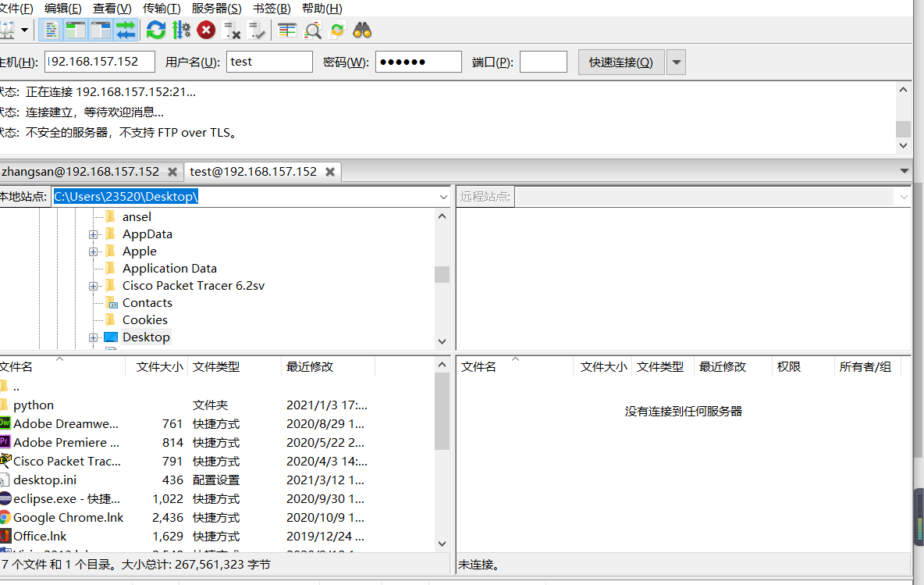The height and width of the screenshot is (585, 924).
Task: Sort local files by 文件名 column
Action: [x=62, y=367]
